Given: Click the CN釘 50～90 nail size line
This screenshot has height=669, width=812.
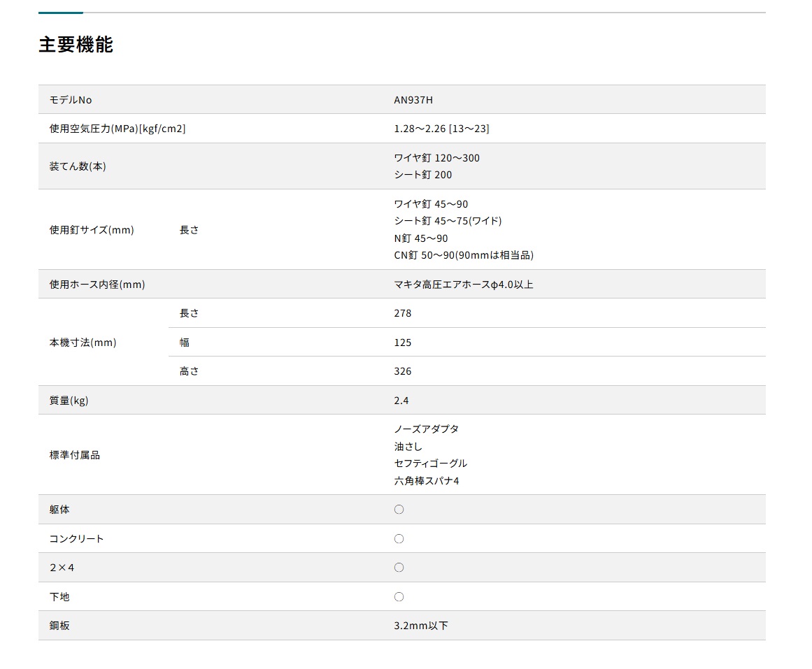Looking at the screenshot, I should click(x=464, y=255).
